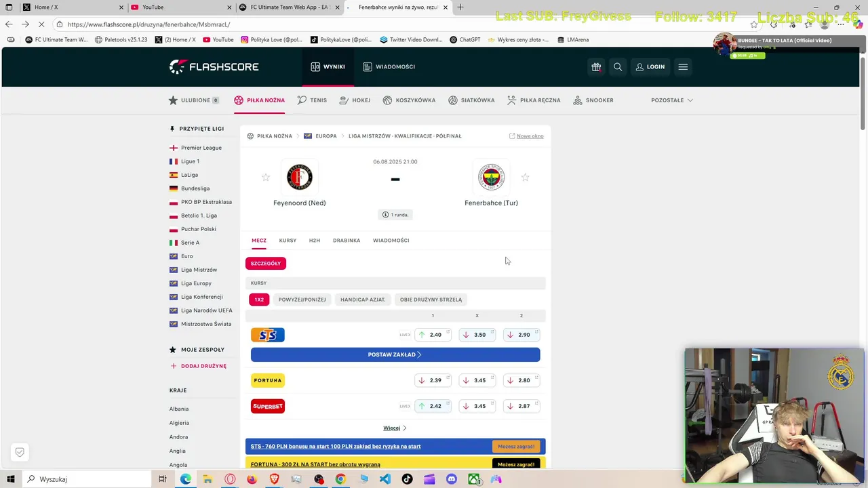Click STS home odds 2.40

(x=433, y=335)
